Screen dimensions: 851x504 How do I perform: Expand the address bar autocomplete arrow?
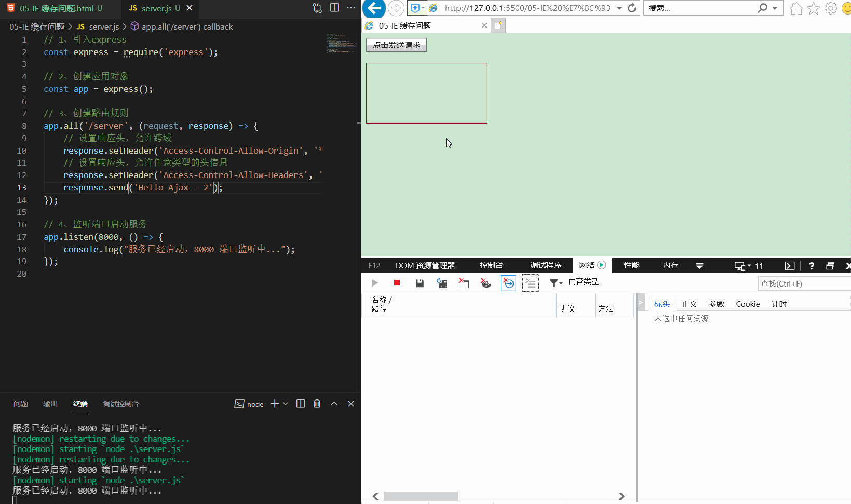tap(619, 8)
